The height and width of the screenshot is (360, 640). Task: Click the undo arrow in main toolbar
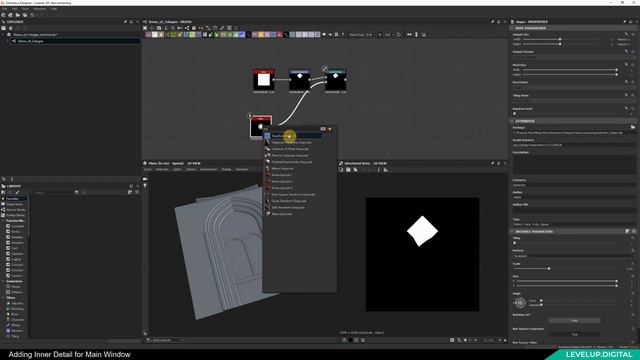click(32, 15)
